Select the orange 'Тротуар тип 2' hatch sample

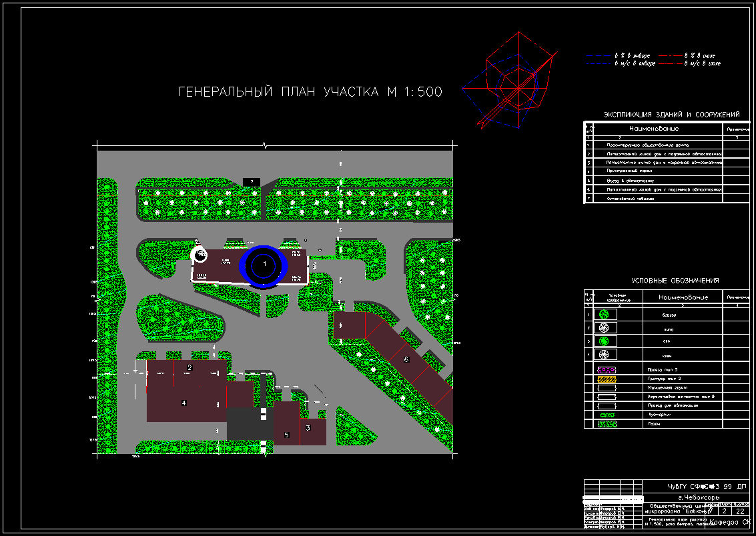(605, 379)
